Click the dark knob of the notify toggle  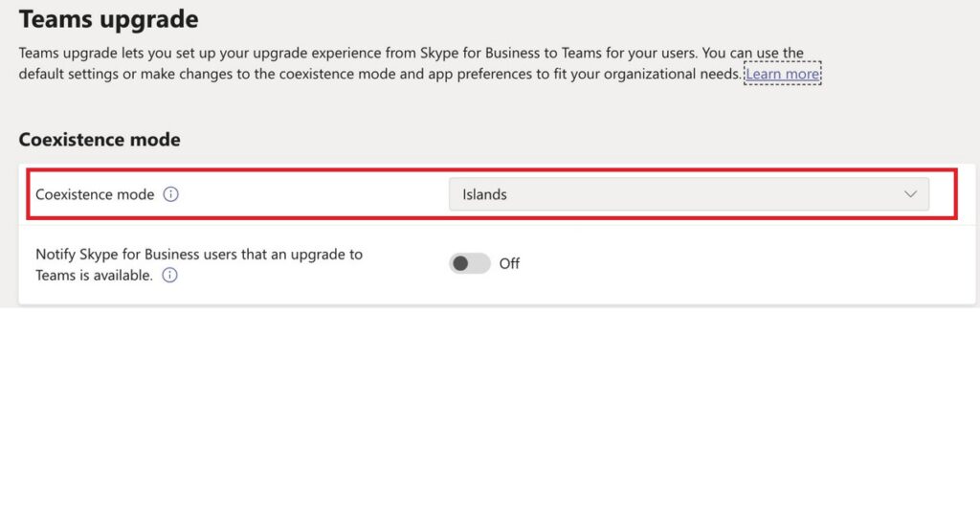click(x=460, y=263)
